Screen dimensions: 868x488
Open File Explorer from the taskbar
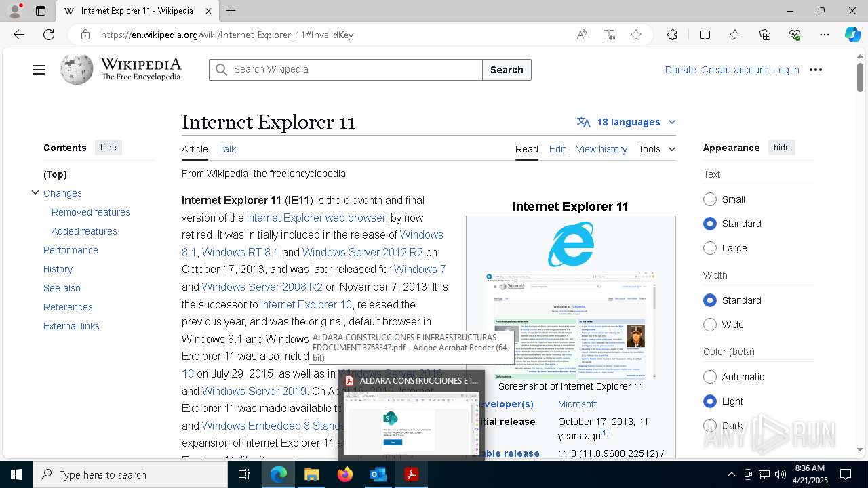pyautogui.click(x=311, y=474)
